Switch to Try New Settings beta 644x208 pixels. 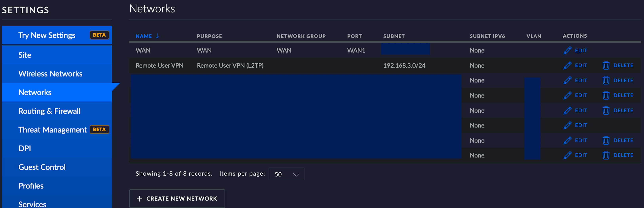47,35
